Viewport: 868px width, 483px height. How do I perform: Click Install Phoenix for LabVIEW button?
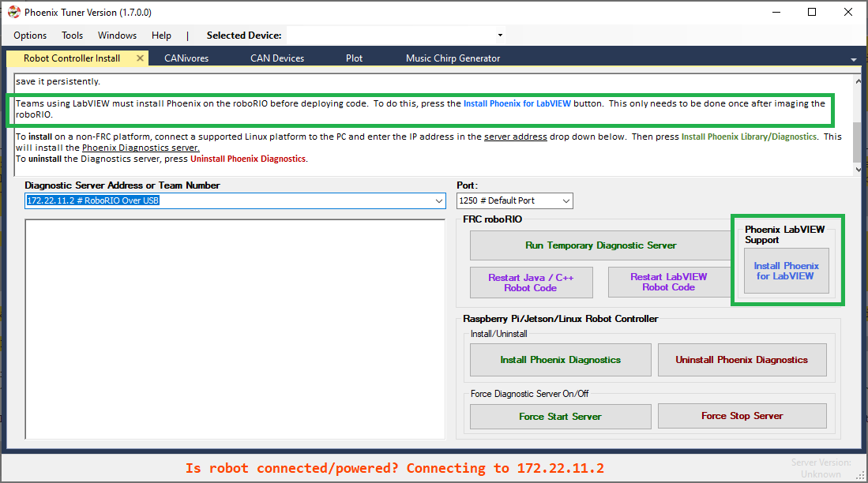coord(786,271)
